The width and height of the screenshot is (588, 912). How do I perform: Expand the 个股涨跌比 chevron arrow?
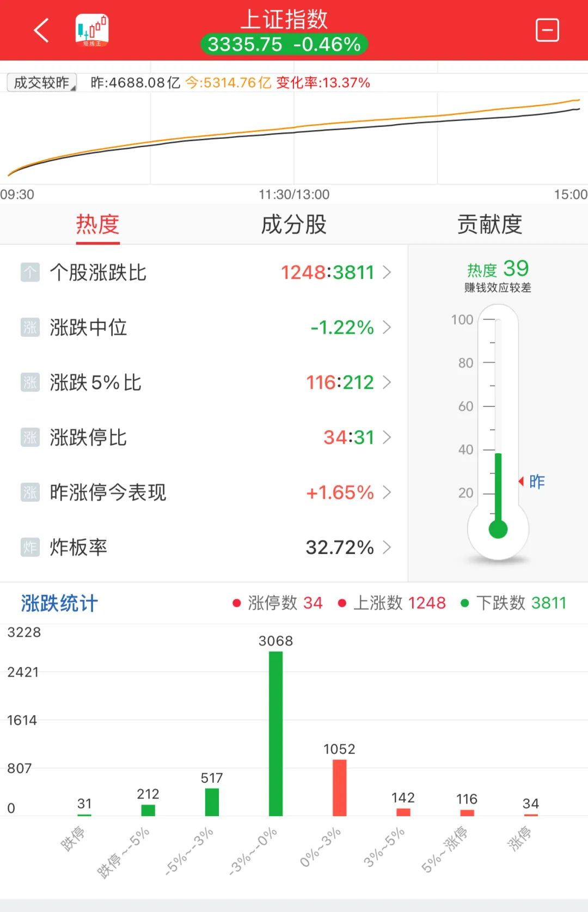(x=387, y=272)
